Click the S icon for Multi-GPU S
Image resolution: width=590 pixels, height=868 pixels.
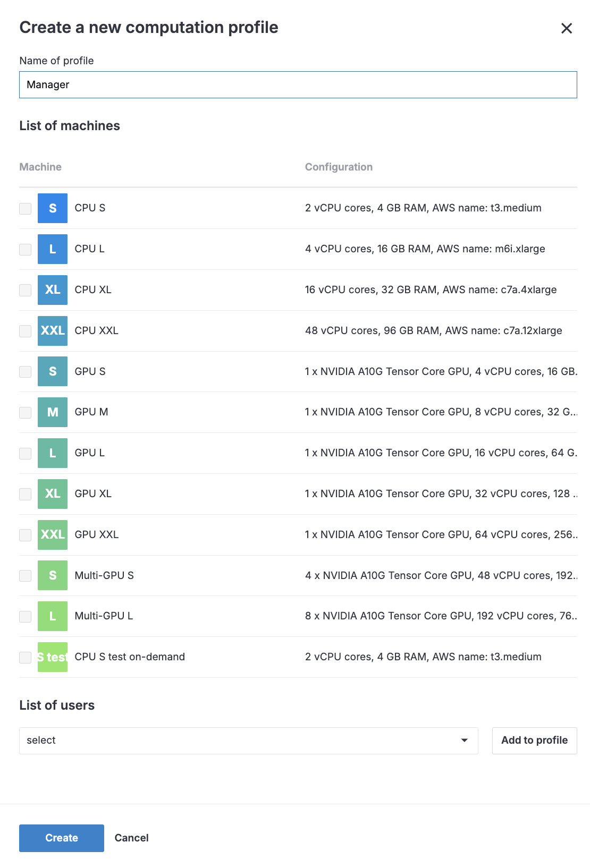click(53, 575)
